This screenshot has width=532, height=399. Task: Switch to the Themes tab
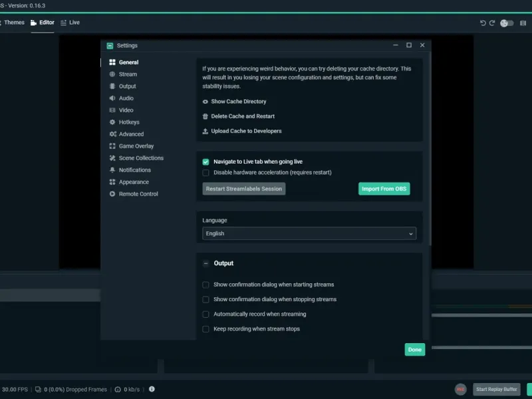13,23
